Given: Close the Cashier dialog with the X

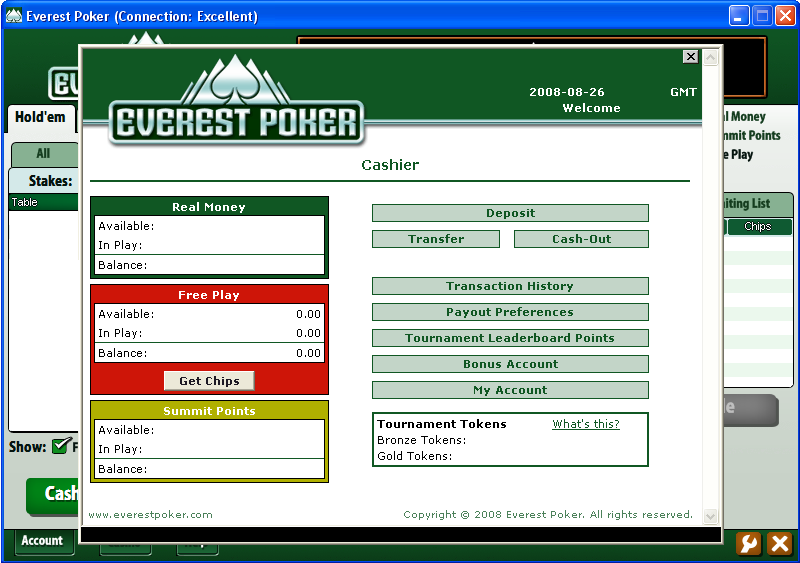Looking at the screenshot, I should (x=690, y=57).
